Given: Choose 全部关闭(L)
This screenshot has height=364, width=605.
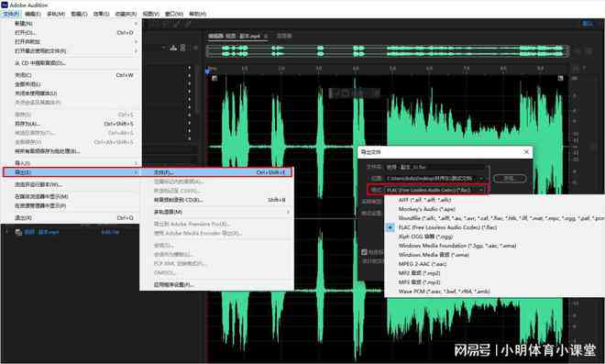Looking at the screenshot, I should [71, 84].
